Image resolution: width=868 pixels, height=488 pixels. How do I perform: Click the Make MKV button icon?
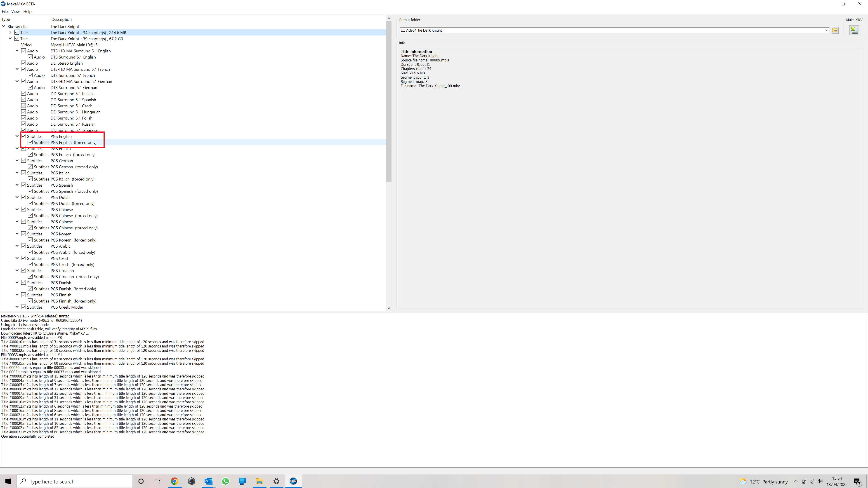tap(854, 30)
